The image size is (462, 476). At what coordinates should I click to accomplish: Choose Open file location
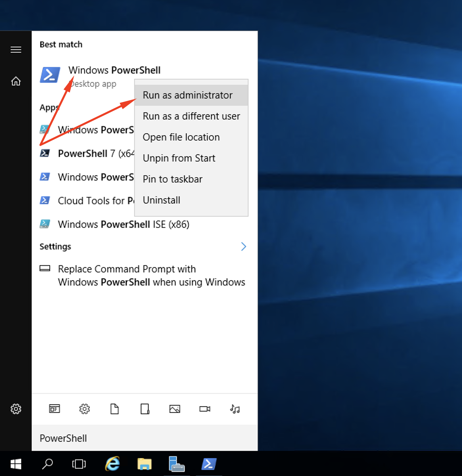click(x=181, y=137)
